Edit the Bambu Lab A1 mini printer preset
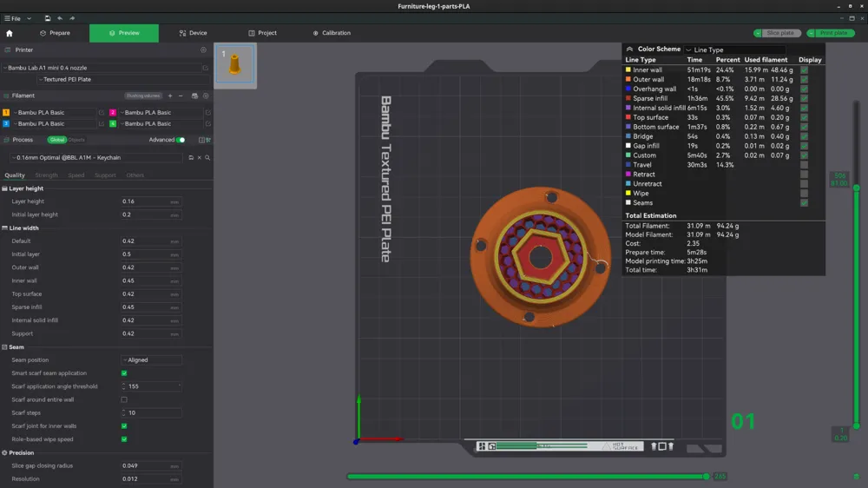Screen dimensions: 868x488 (206, 68)
